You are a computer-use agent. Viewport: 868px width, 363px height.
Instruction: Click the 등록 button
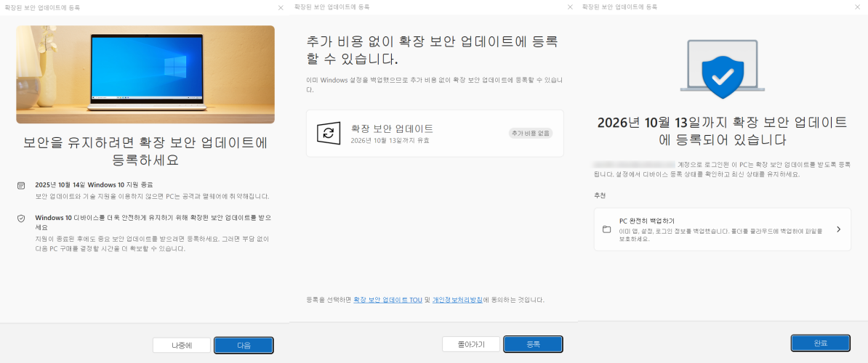point(533,344)
